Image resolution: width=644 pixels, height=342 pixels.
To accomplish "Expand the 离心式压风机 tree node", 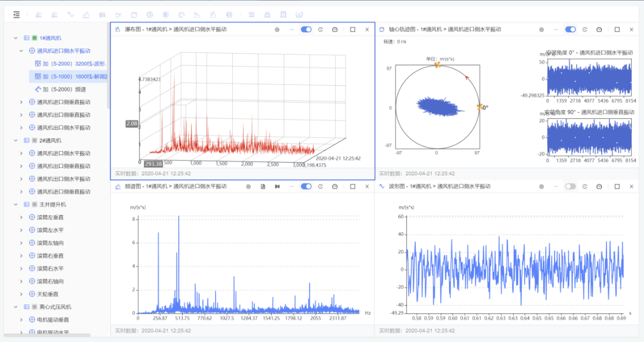I will pyautogui.click(x=16, y=307).
